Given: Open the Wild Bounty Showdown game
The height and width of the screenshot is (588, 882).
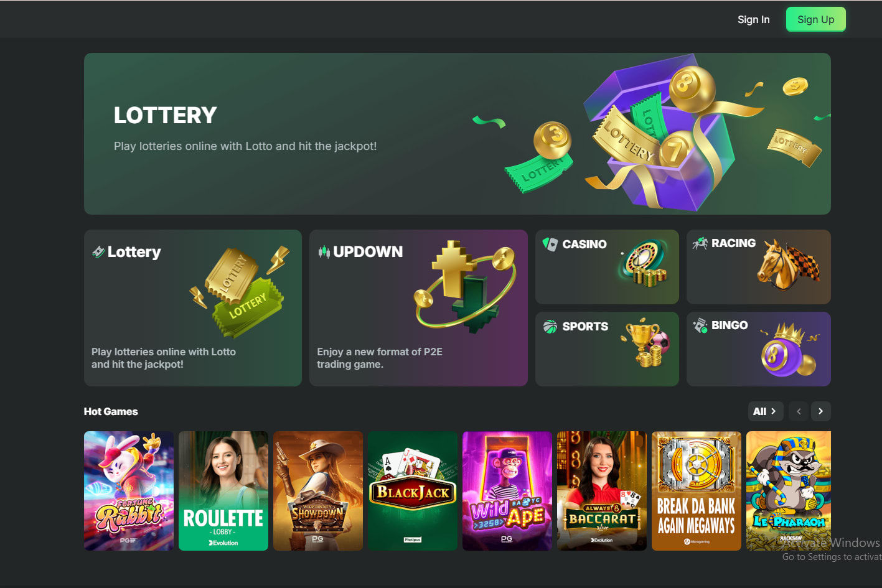Looking at the screenshot, I should (318, 491).
